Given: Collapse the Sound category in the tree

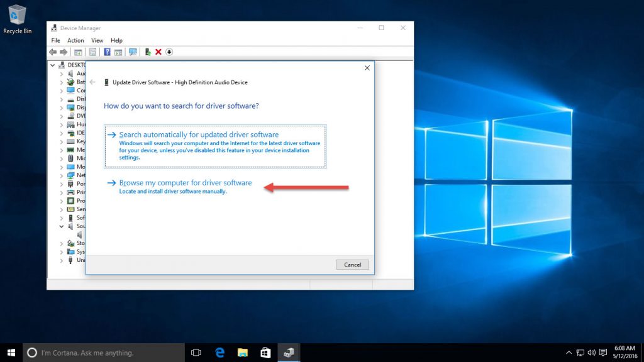Looking at the screenshot, I should (60, 226).
